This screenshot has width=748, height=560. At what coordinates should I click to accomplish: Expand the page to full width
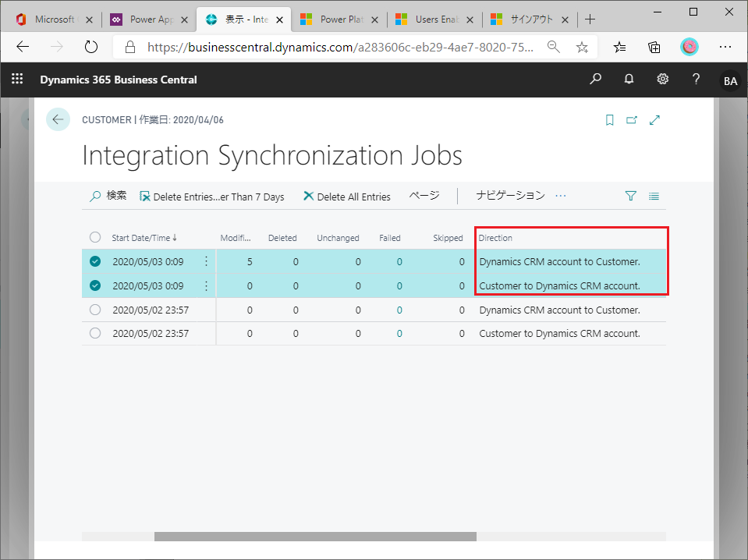pyautogui.click(x=654, y=120)
